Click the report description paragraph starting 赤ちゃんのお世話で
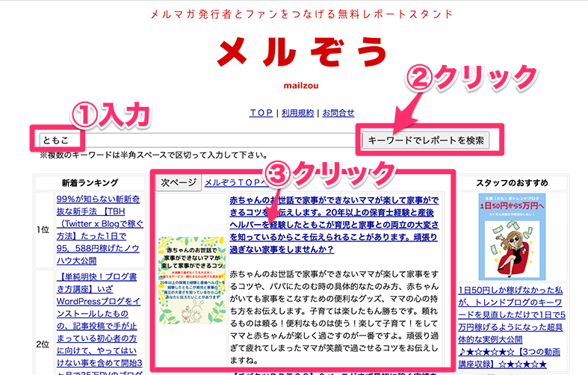 [x=334, y=317]
